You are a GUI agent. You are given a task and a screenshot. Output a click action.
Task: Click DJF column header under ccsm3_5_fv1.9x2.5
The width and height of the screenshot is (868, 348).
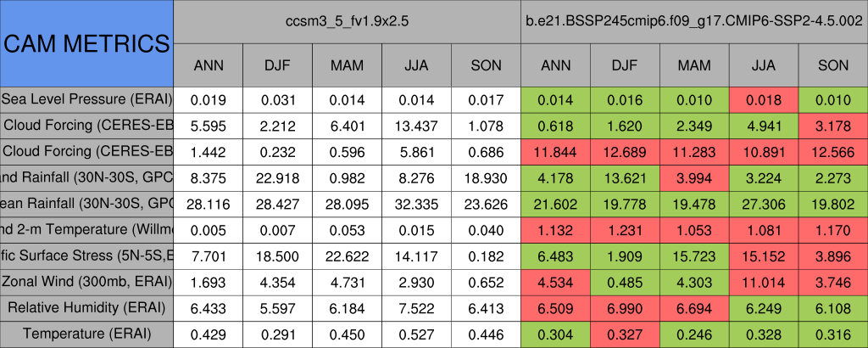277,65
